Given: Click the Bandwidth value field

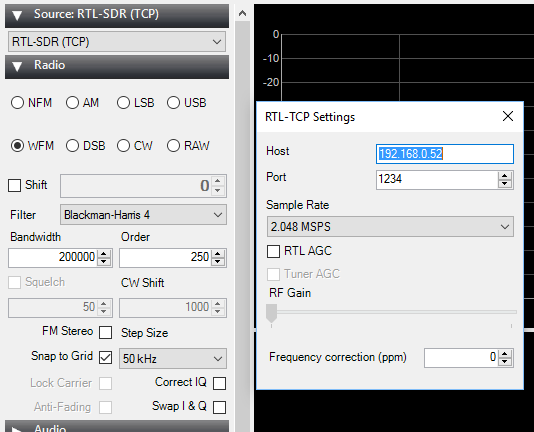Looking at the screenshot, I should tap(53, 258).
